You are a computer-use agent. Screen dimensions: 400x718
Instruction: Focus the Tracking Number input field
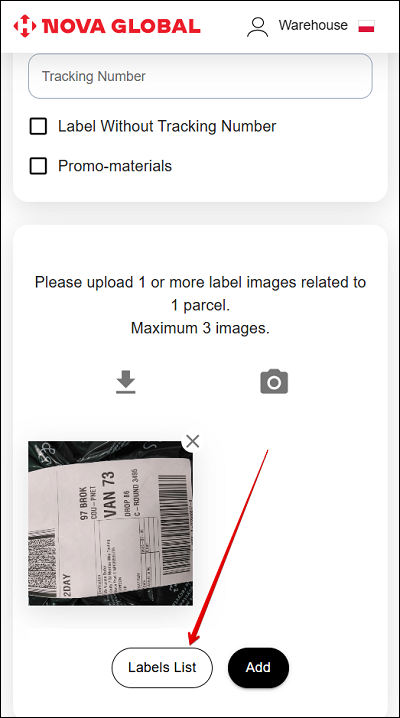tap(200, 76)
